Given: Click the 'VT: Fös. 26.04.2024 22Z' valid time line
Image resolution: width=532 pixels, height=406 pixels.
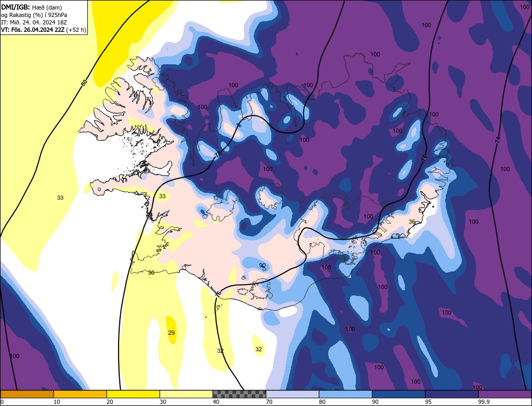Looking at the screenshot, I should pos(44,30).
